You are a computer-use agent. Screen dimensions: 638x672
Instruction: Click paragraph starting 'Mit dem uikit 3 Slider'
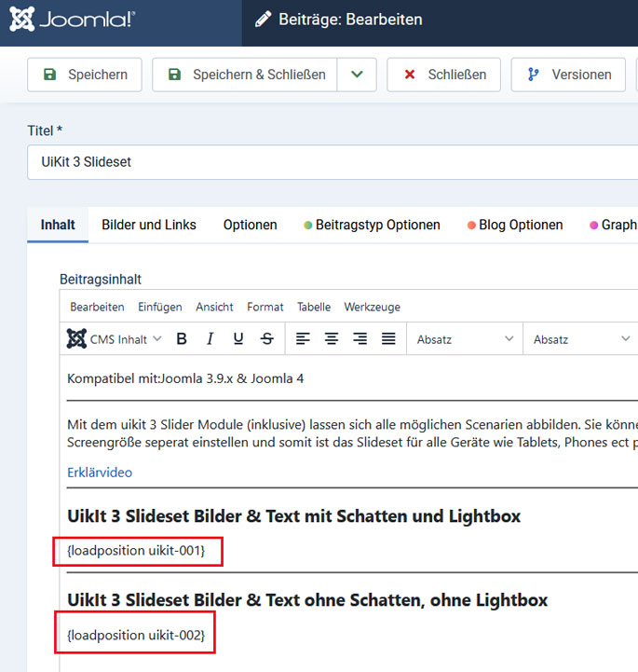pos(352,433)
